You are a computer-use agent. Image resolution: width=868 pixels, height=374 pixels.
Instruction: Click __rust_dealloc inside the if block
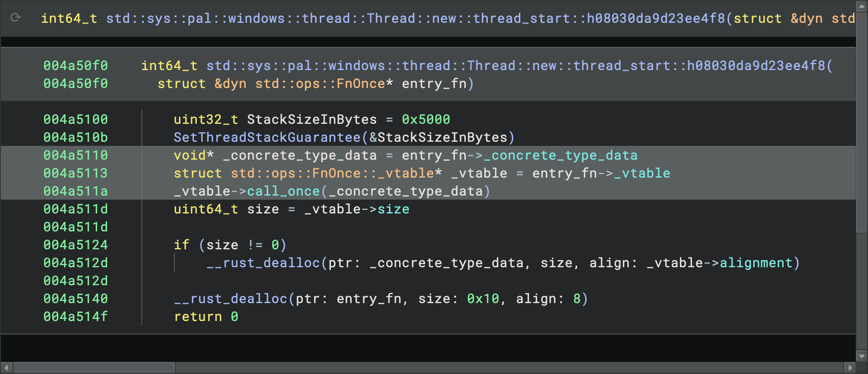tap(263, 263)
